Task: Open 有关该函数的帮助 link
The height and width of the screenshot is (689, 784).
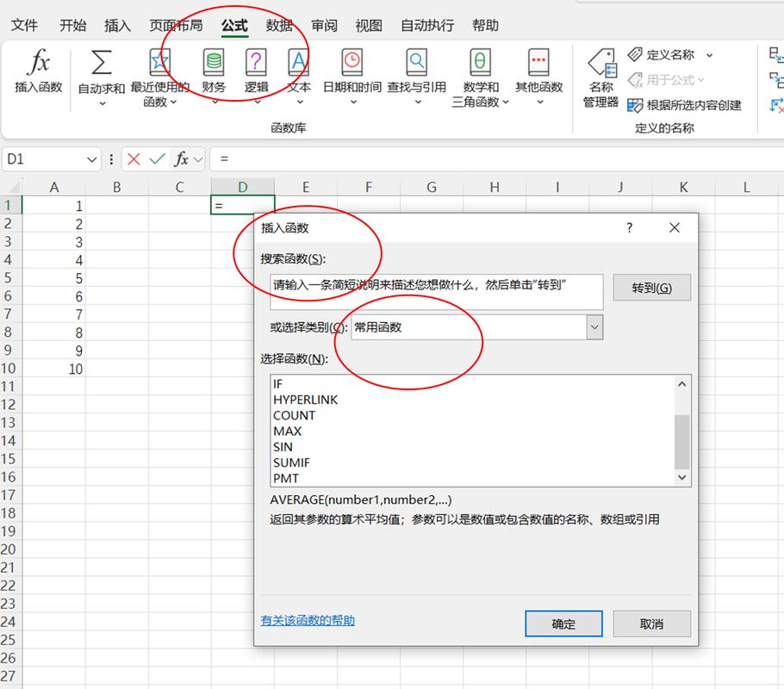Action: pos(308,621)
